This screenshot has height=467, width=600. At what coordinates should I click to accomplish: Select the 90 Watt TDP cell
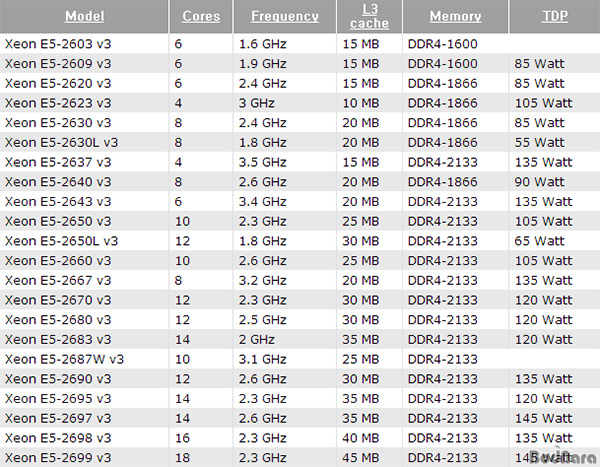(539, 182)
